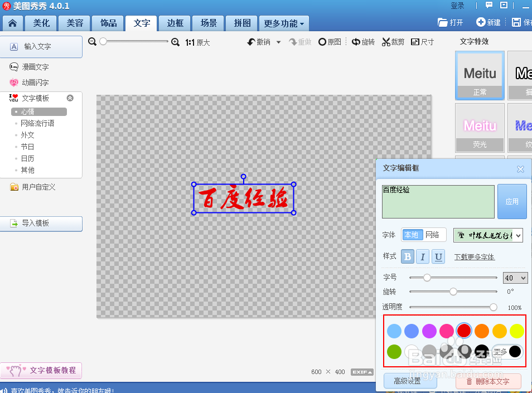Expand the 更多功能 dropdown menu
This screenshot has height=393, width=532.
point(284,23)
